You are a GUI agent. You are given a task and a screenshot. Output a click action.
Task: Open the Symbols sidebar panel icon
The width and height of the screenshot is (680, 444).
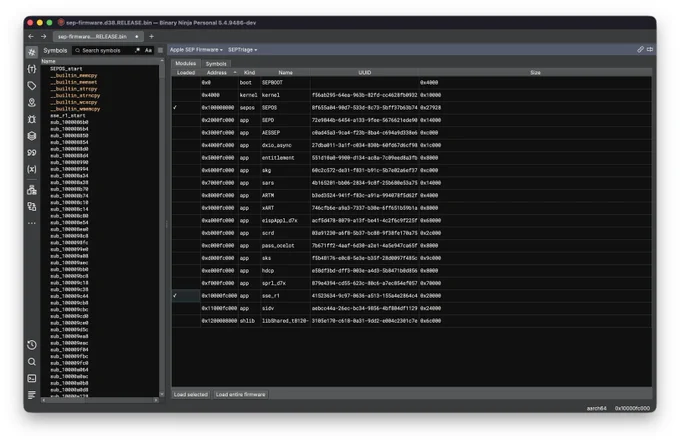pyautogui.click(x=32, y=52)
